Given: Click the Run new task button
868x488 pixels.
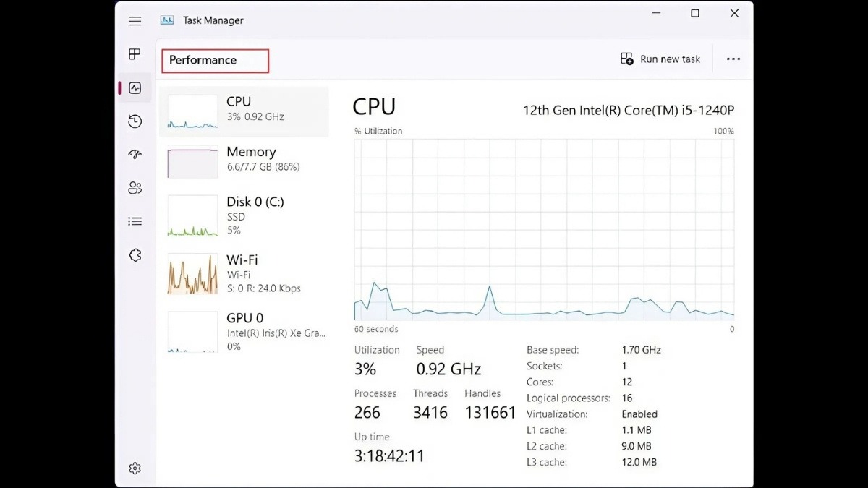Looking at the screenshot, I should click(660, 59).
